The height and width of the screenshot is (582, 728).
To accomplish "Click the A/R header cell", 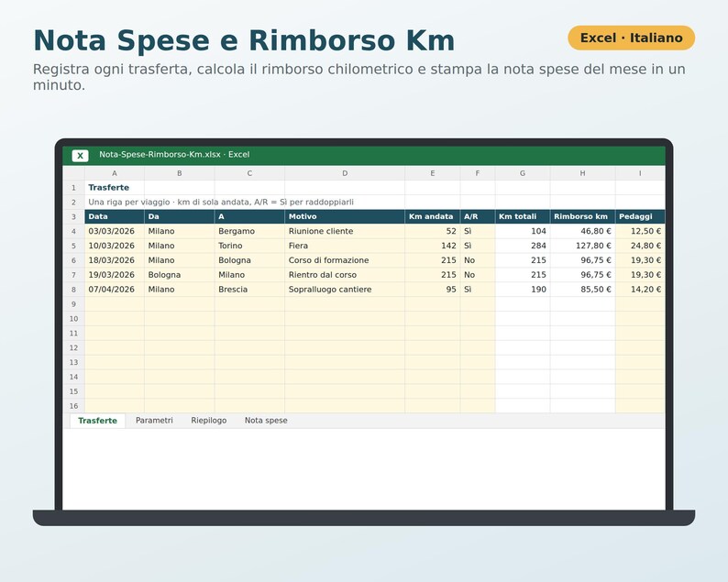I will coord(478,216).
